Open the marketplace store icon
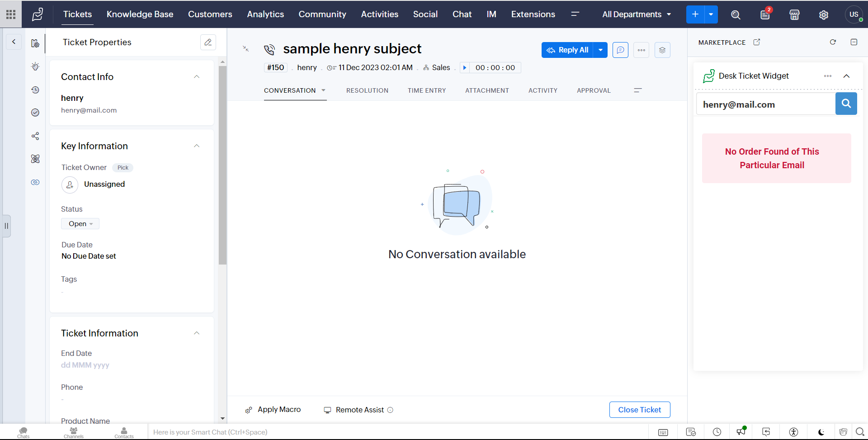The height and width of the screenshot is (440, 868). point(794,15)
